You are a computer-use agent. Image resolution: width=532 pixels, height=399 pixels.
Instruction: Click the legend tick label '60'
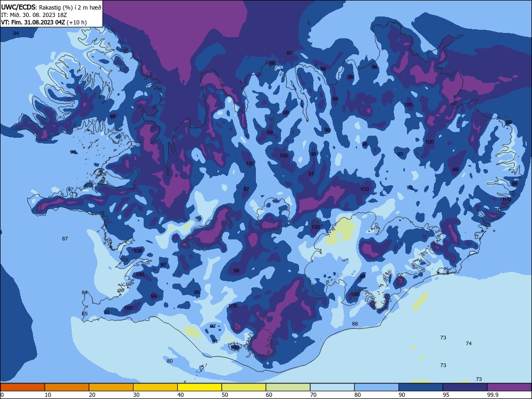pos(269,395)
